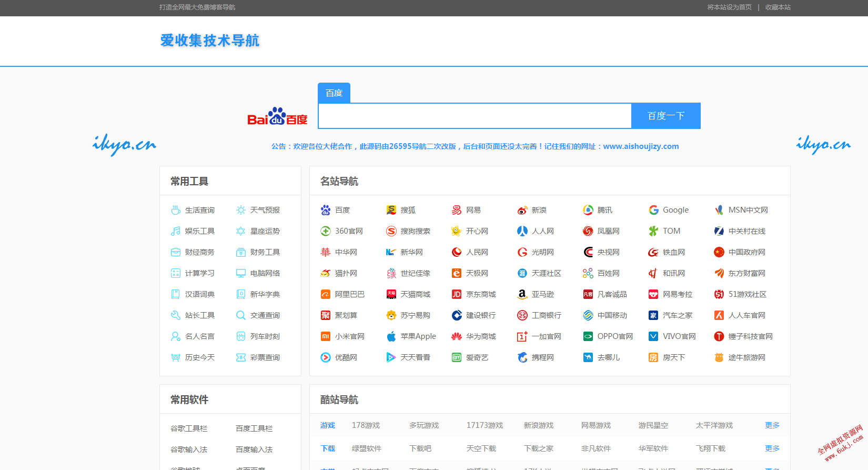Click the 下载 category label in 酷站导航
Screen dimensions: 868x470
point(328,448)
